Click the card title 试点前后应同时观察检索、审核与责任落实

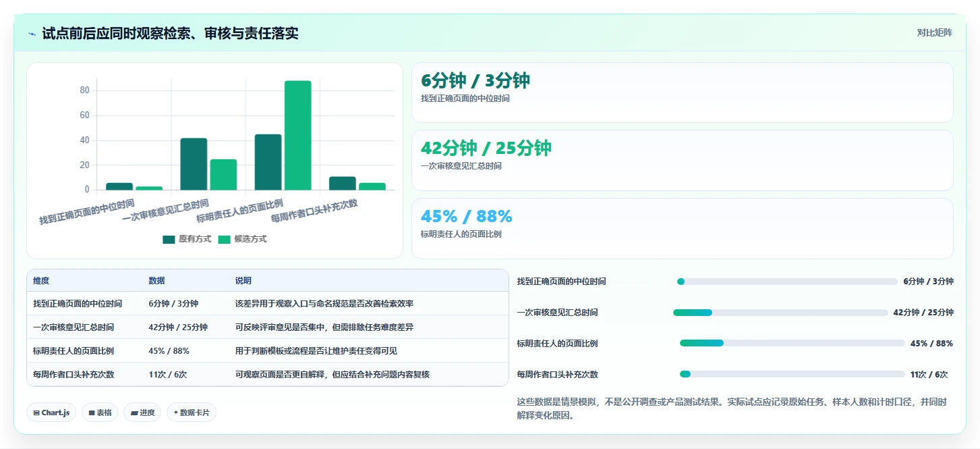click(170, 33)
